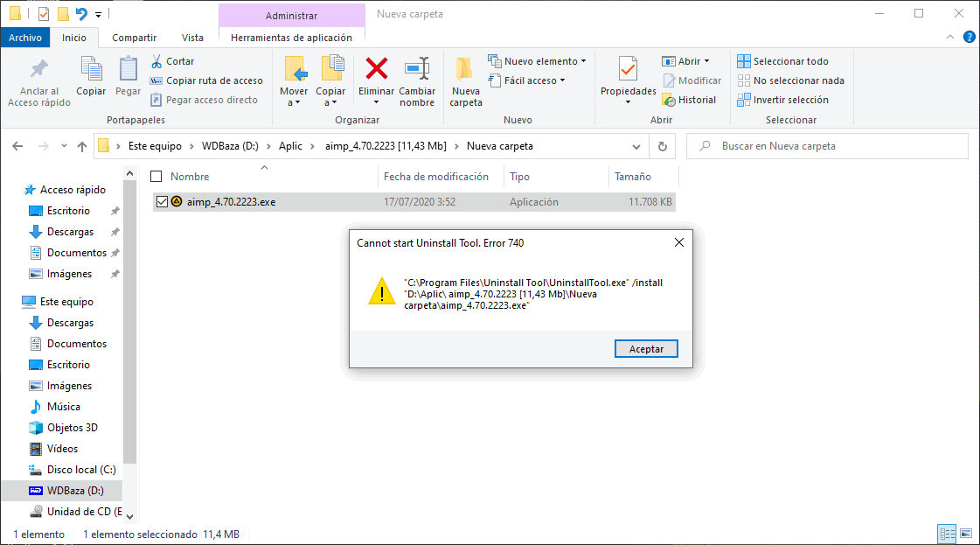The width and height of the screenshot is (980, 545).
Task: Create a Nueva carpeta from ribbon
Action: click(466, 81)
